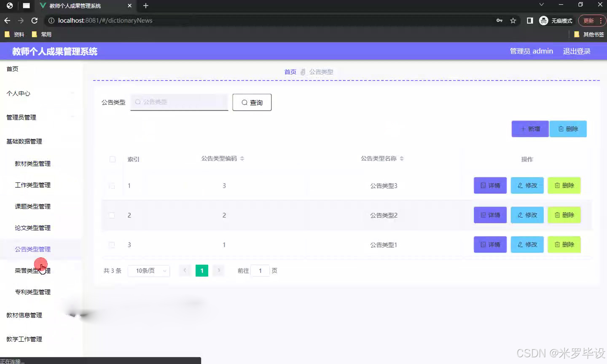Open the 资料 bookmarks folder

[x=14, y=35]
